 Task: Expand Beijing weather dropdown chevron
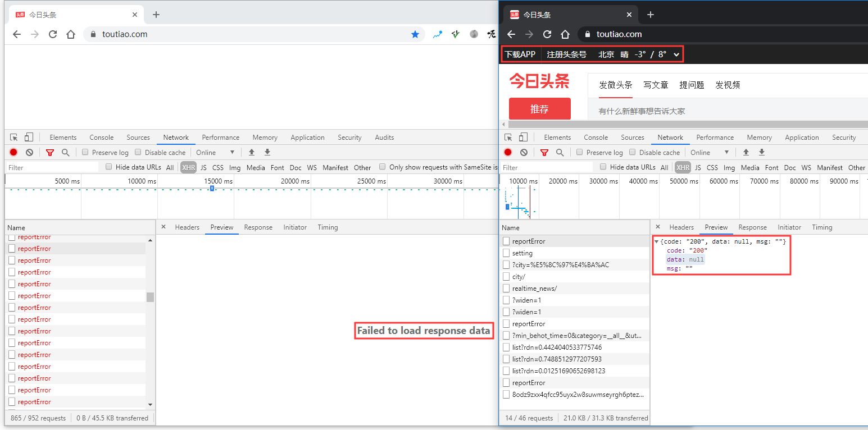[x=676, y=54]
